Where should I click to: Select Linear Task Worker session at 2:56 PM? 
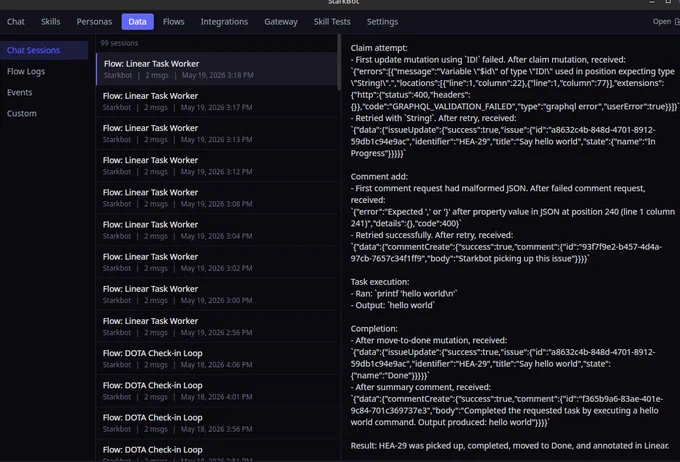(216, 326)
